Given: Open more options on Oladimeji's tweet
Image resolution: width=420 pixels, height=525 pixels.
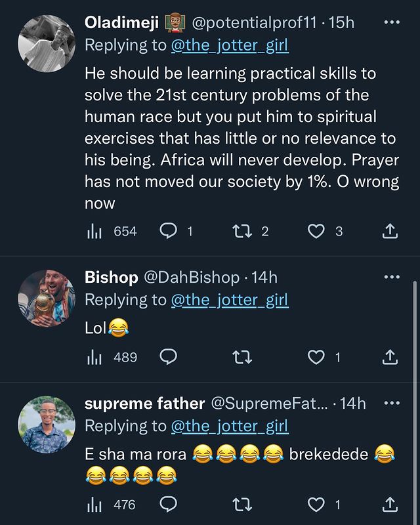Looking at the screenshot, I should coord(391,22).
